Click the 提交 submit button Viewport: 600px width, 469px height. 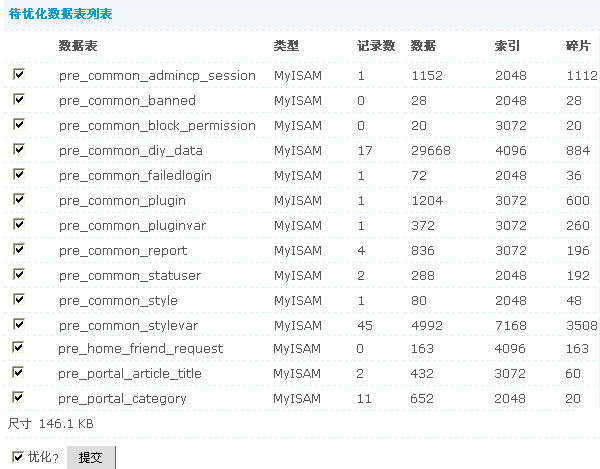91,457
